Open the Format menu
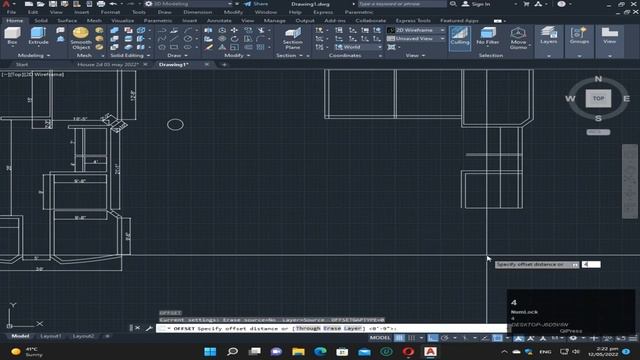The height and width of the screenshot is (360, 640). coord(110,12)
